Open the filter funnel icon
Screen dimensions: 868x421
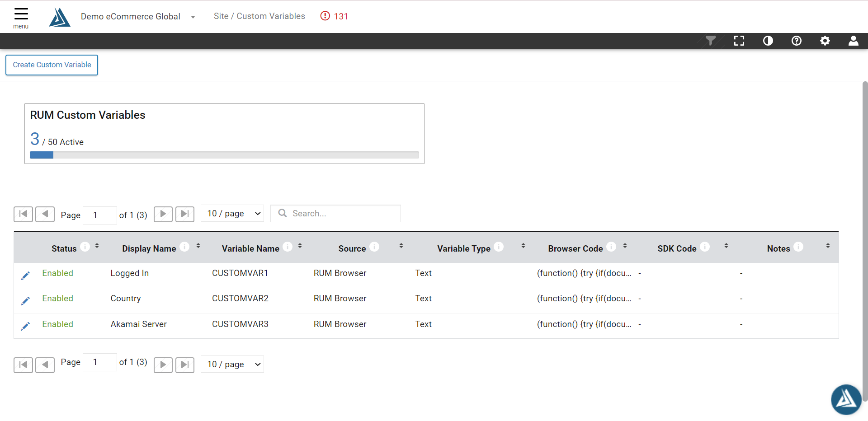click(710, 41)
